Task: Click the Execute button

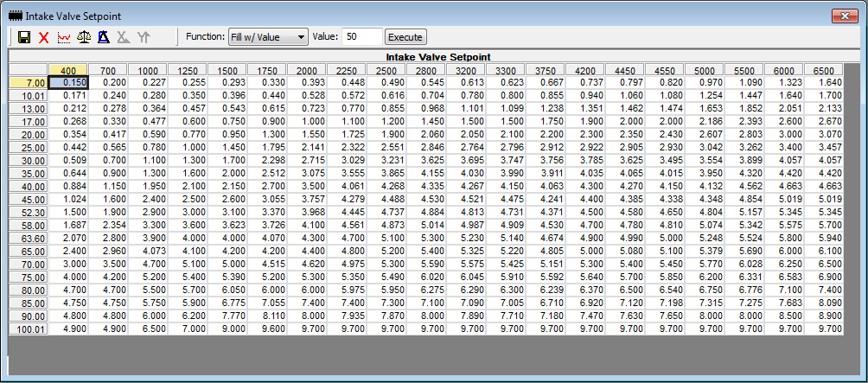Action: point(405,37)
